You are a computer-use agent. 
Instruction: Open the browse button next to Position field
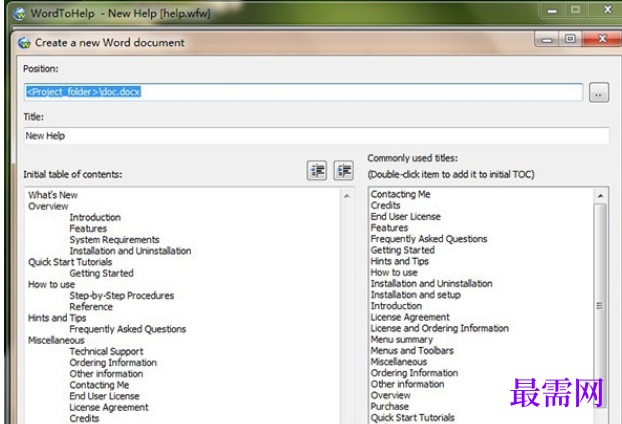tap(599, 93)
